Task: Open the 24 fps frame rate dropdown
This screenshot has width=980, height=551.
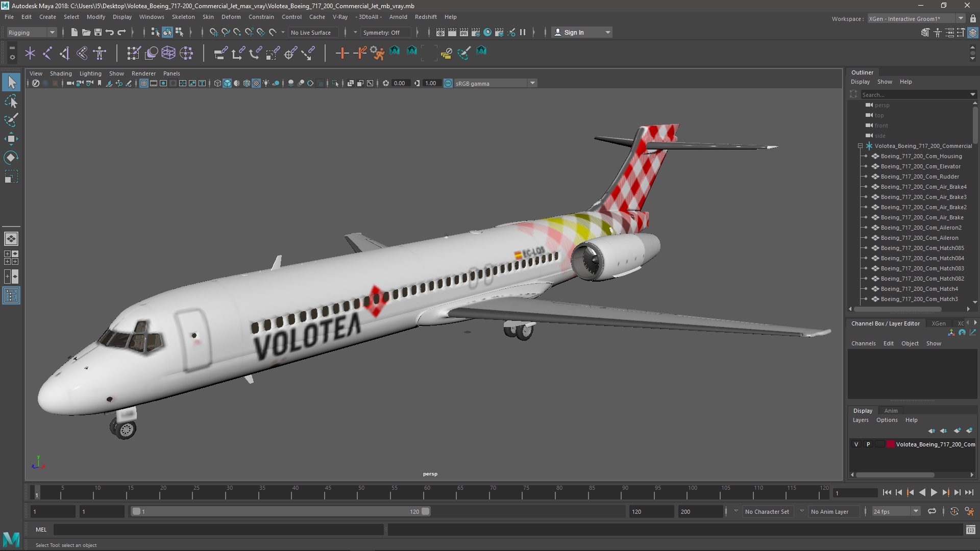Action: (896, 511)
